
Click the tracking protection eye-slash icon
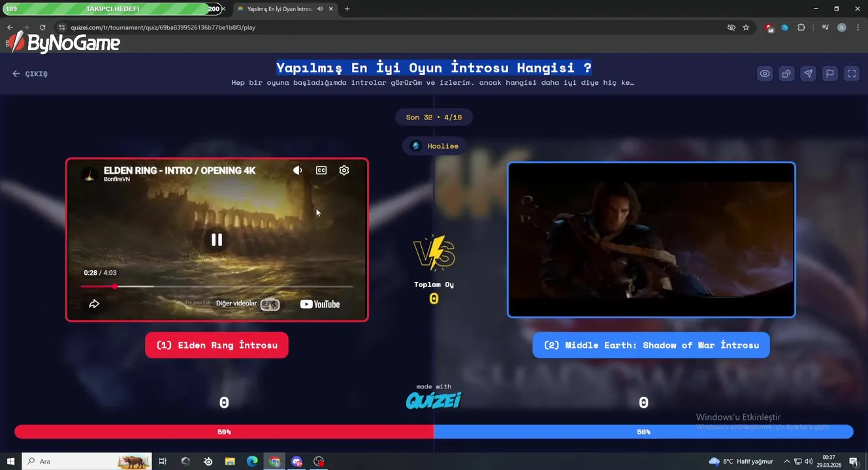[x=731, y=27]
